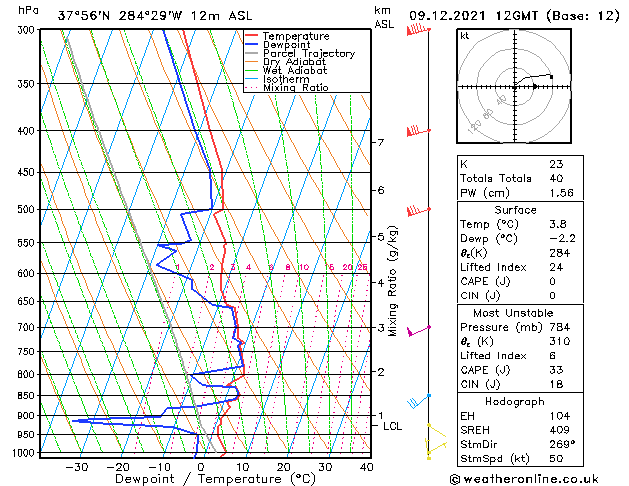Click the blue Dewpoint legend line swatch

point(252,44)
